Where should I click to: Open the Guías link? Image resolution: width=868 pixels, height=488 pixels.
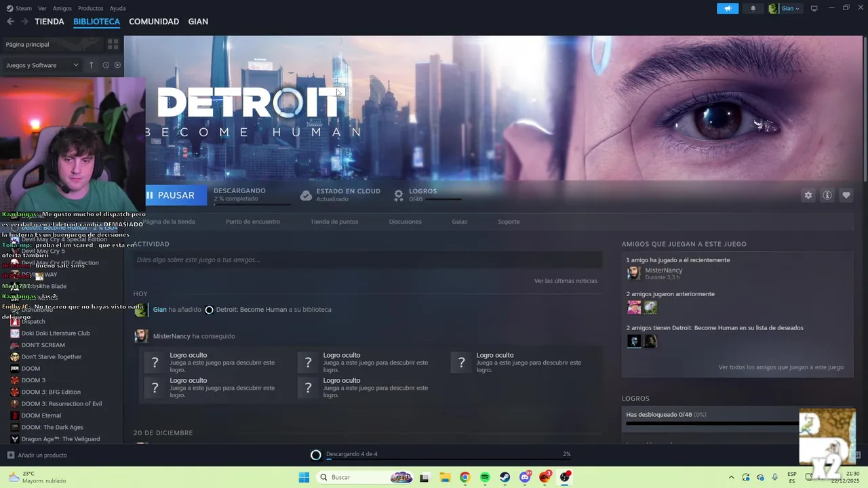tap(460, 222)
